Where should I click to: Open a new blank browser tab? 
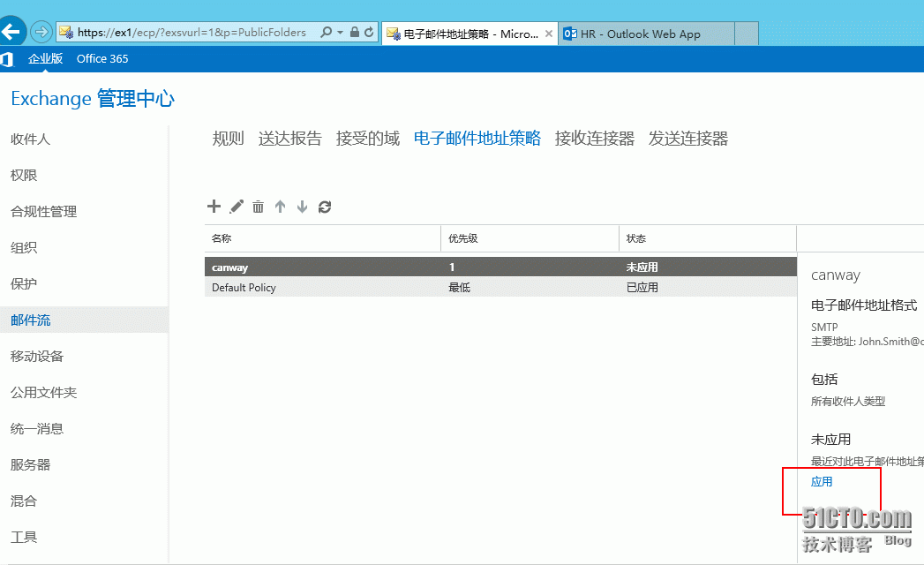click(x=746, y=34)
